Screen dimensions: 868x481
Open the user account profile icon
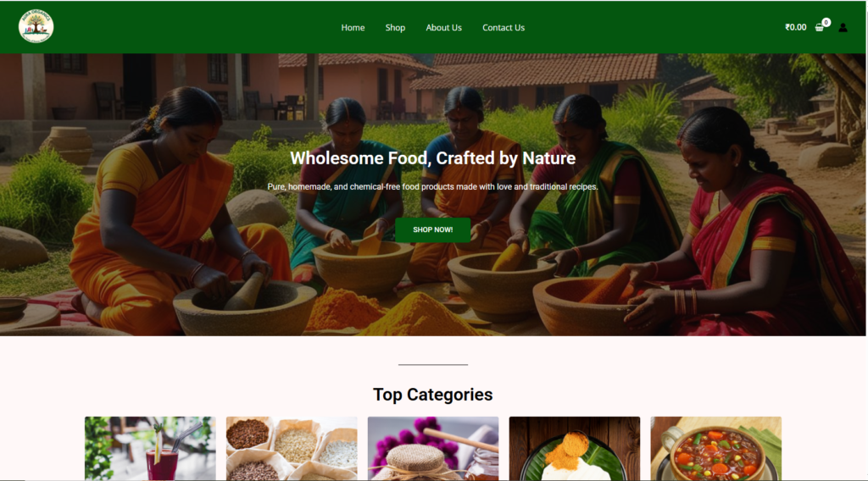point(843,28)
